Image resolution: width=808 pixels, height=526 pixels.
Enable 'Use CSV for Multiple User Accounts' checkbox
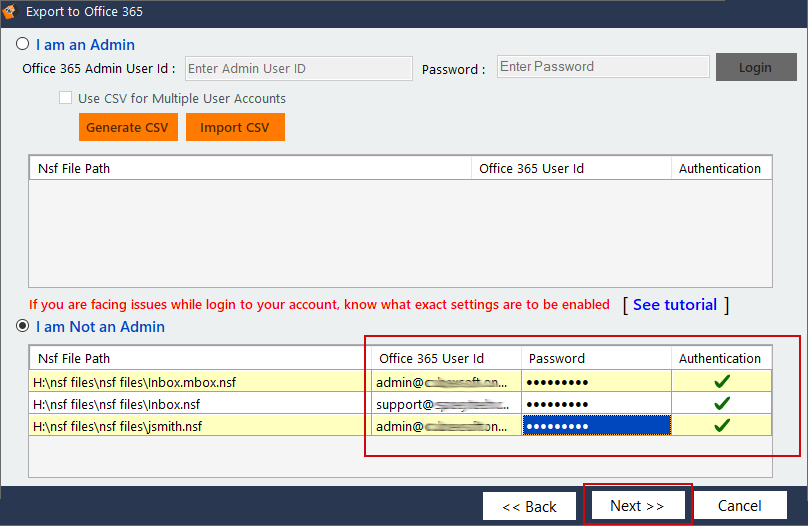coord(65,98)
